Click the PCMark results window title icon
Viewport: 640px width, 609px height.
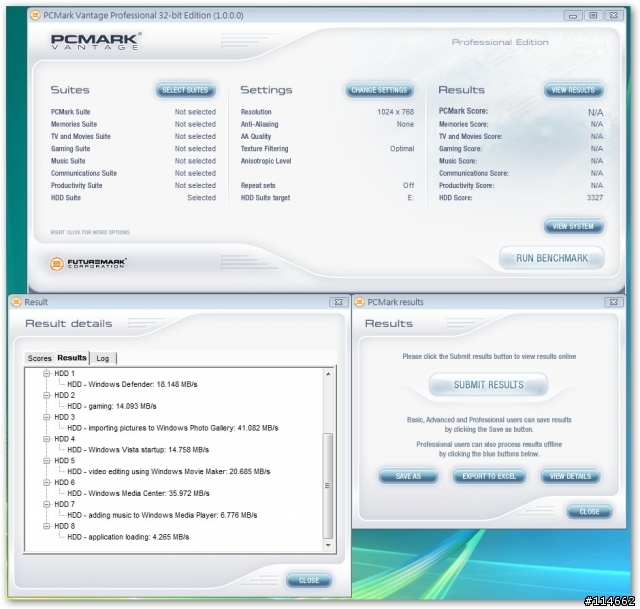click(359, 302)
